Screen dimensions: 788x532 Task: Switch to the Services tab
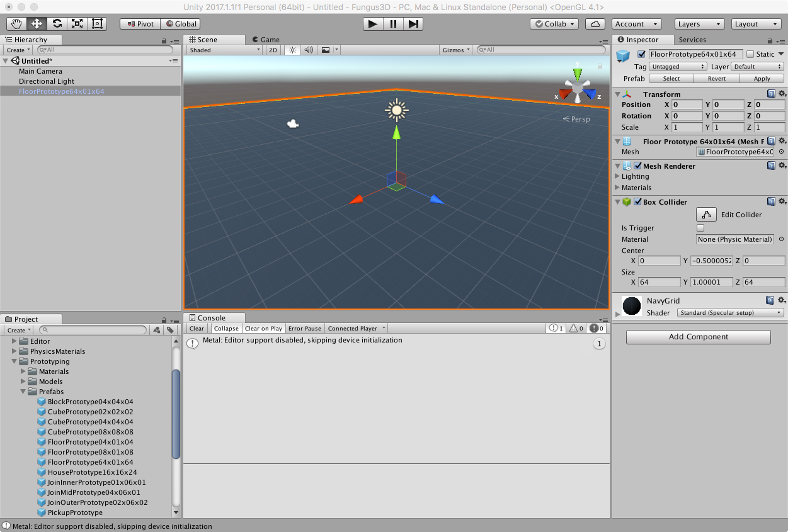click(x=692, y=40)
